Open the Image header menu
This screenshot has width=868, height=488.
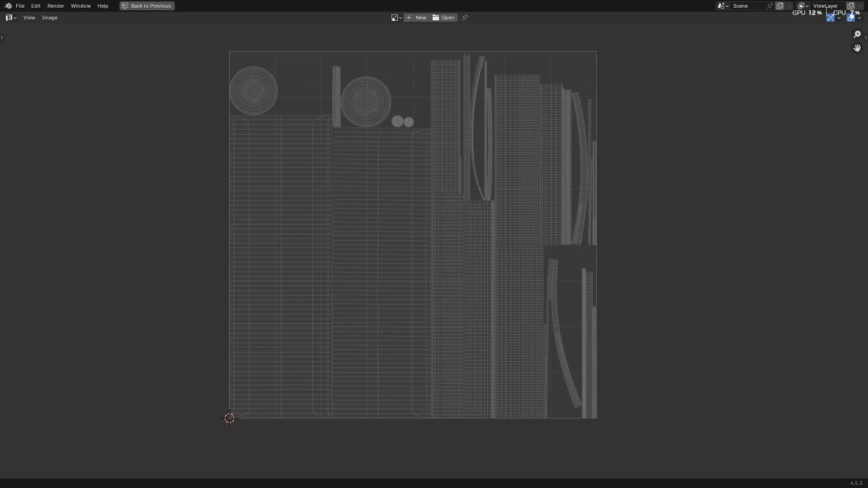[x=50, y=18]
